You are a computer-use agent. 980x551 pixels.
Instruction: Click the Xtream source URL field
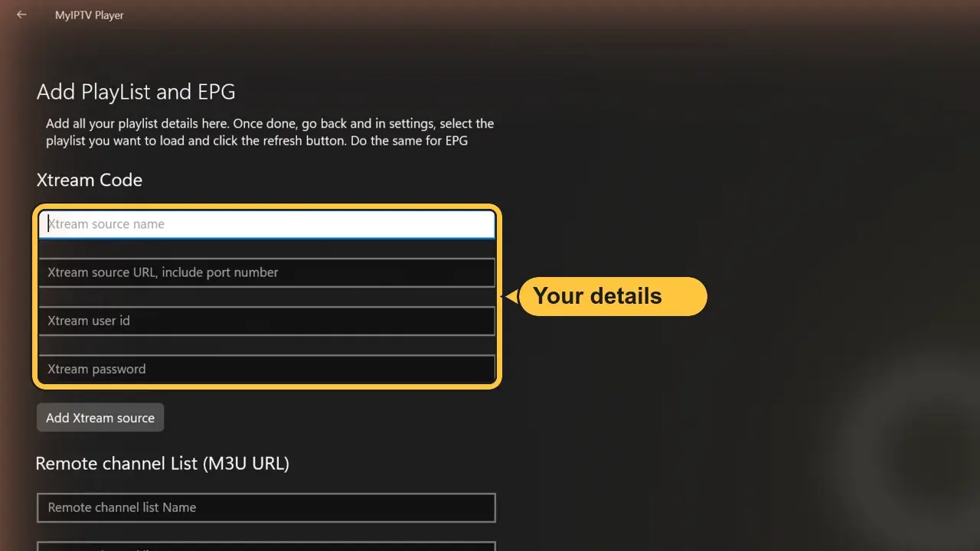pyautogui.click(x=266, y=272)
